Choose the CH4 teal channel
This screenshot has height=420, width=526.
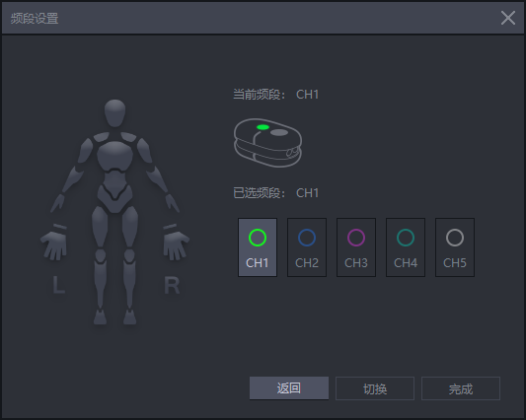[x=406, y=247]
